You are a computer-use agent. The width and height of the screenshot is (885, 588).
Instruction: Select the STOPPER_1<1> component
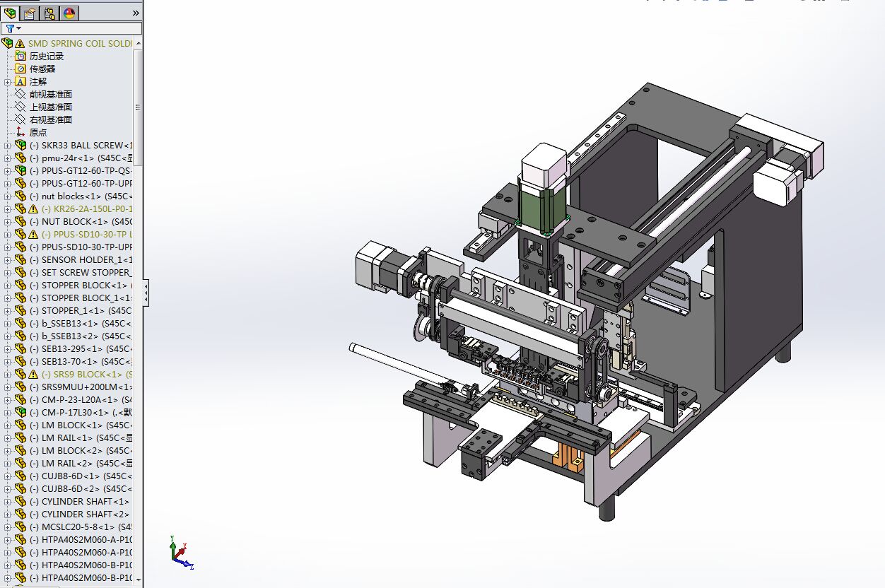(x=81, y=310)
